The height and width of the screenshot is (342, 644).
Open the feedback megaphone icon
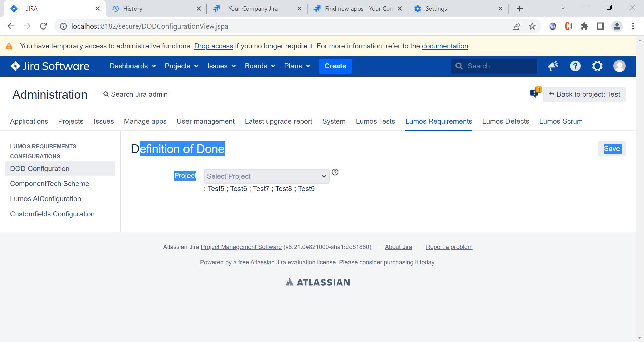[x=553, y=66]
